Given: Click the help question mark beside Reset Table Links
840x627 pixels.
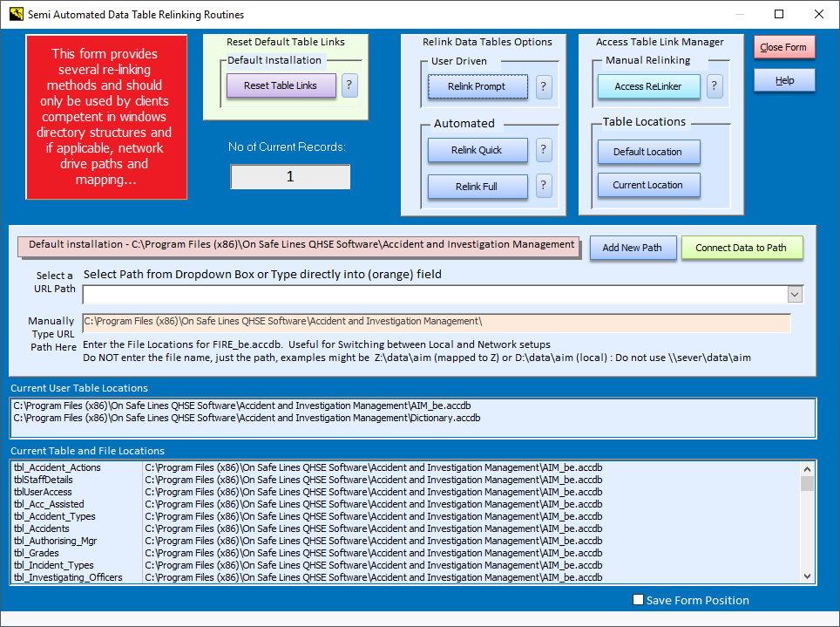Looking at the screenshot, I should 349,85.
